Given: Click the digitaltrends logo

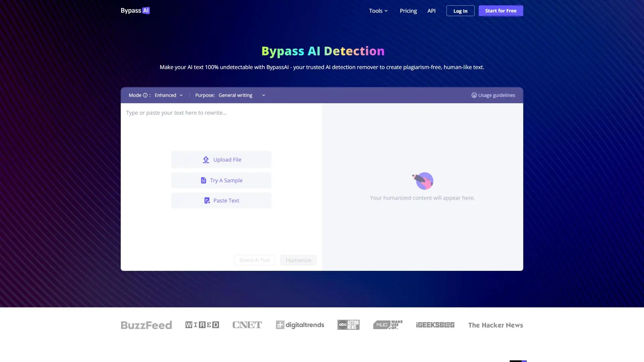Looking at the screenshot, I should pos(300,325).
